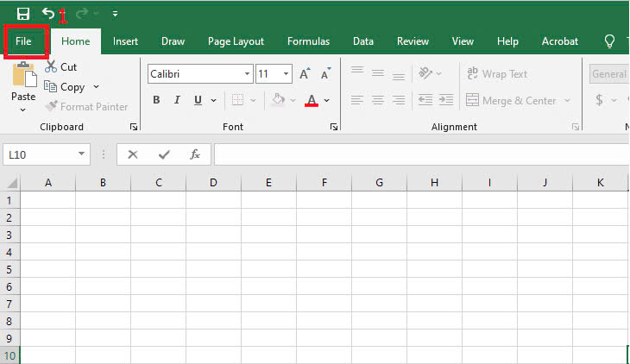Image resolution: width=630 pixels, height=364 pixels.
Task: Switch to the Insert tab
Action: (x=125, y=41)
